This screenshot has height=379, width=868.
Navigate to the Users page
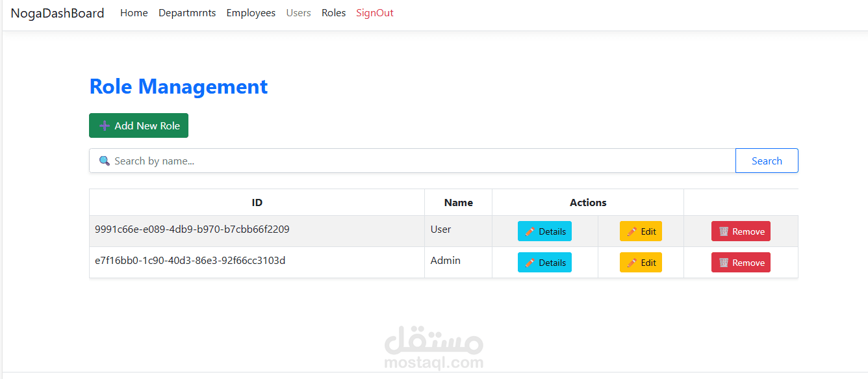(299, 13)
